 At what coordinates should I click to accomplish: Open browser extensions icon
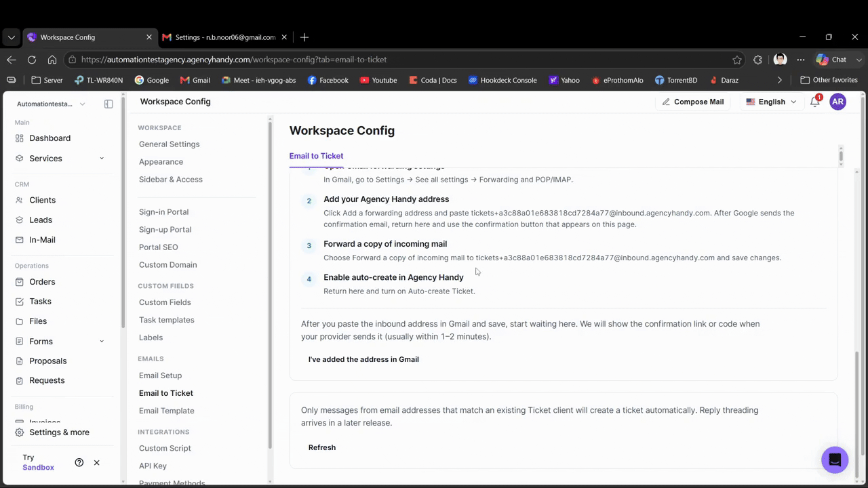758,60
